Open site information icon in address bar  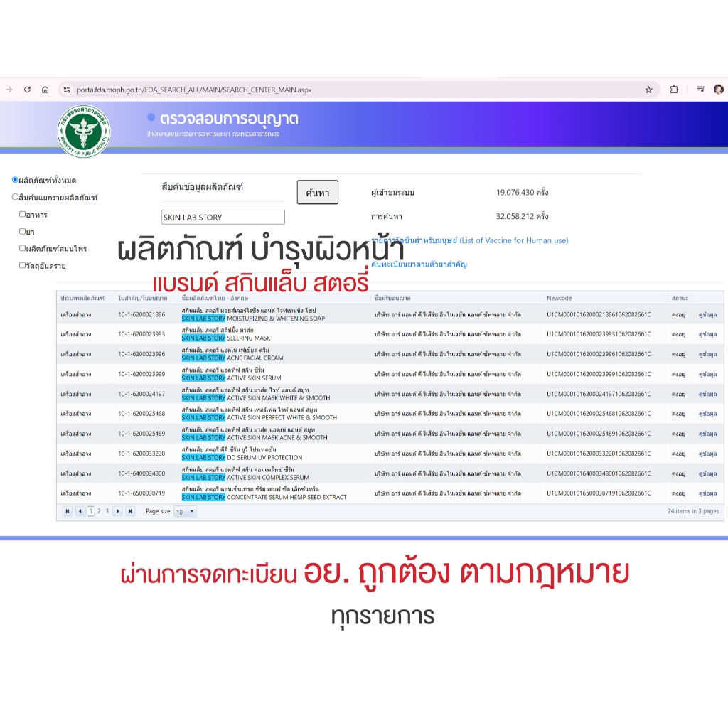coord(66,90)
